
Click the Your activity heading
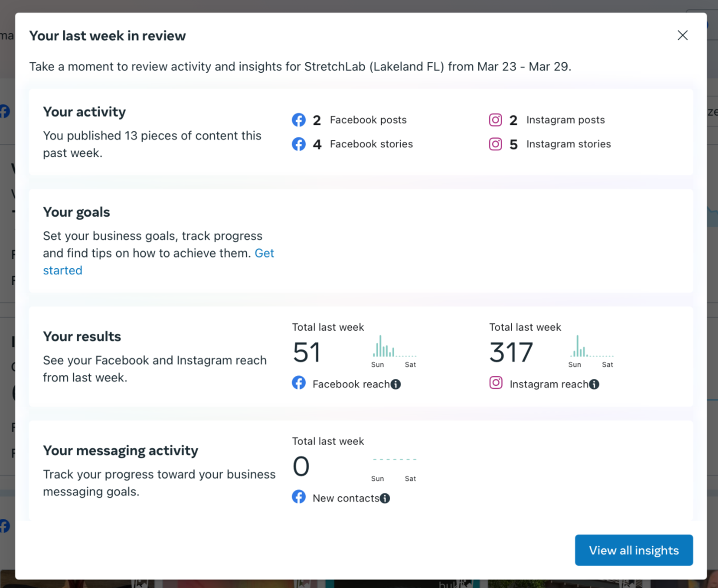84,112
